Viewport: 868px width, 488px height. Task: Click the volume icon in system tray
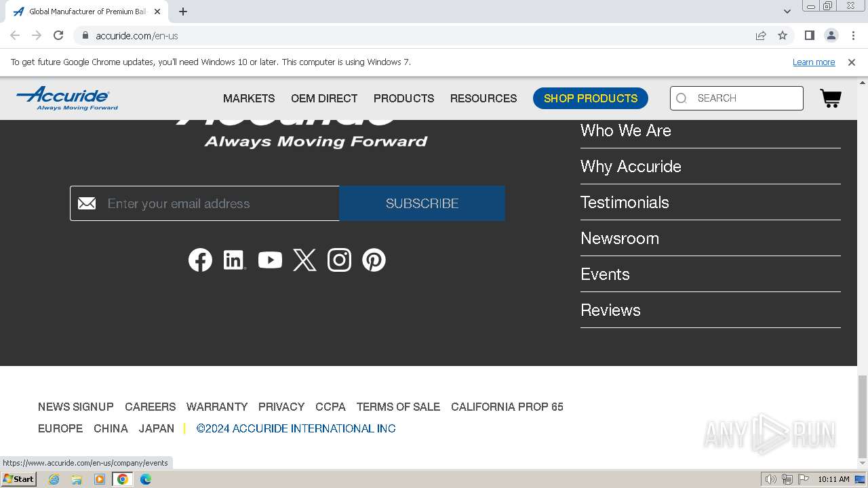pos(771,479)
